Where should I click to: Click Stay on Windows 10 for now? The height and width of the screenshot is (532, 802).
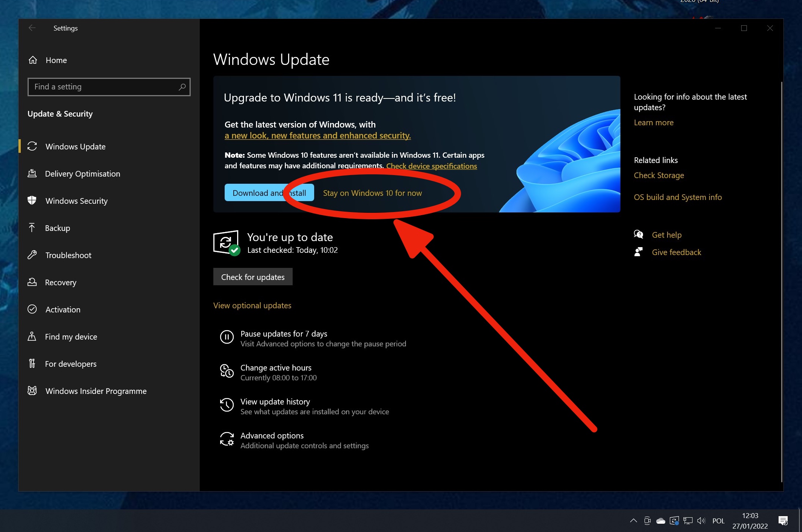click(373, 193)
